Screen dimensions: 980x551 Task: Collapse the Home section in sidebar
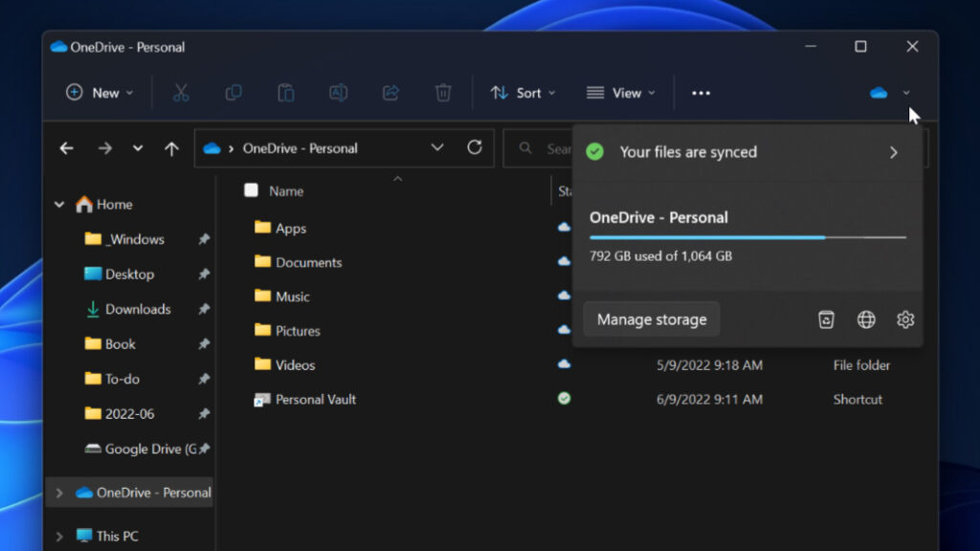coord(58,204)
